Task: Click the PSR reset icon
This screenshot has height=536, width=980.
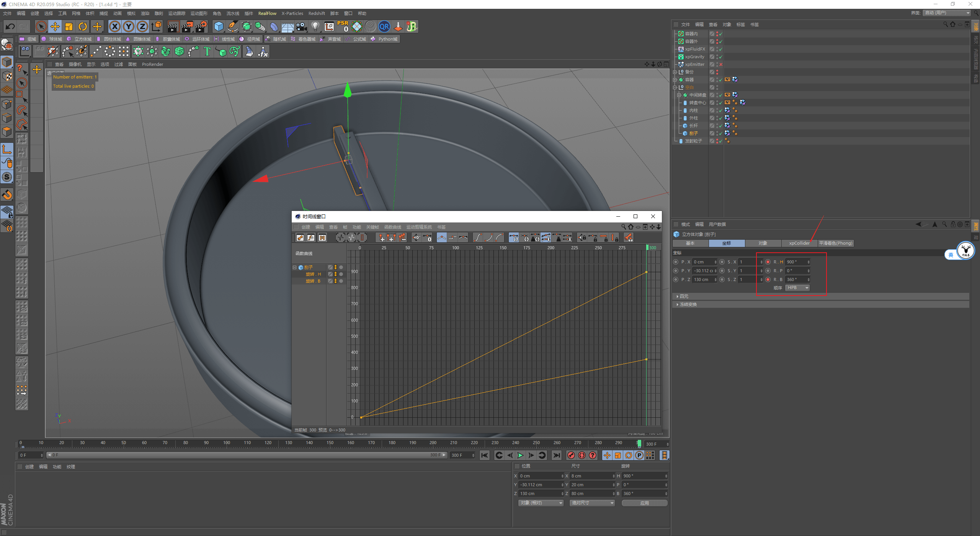Action: pos(343,26)
